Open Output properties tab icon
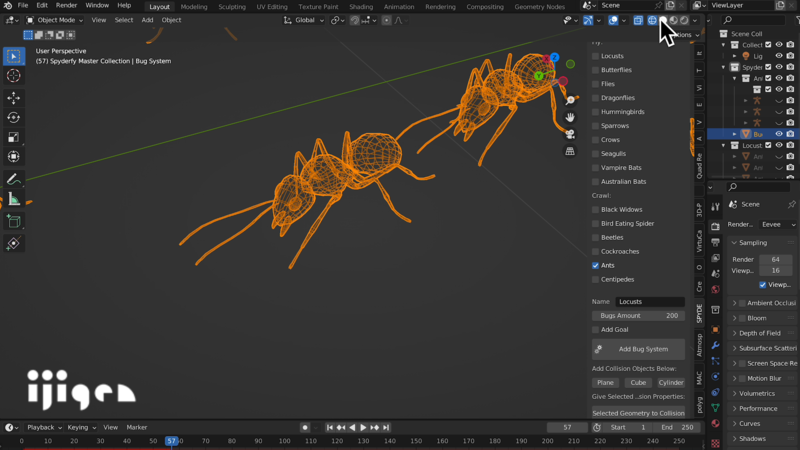Image resolution: width=800 pixels, height=450 pixels. (x=715, y=242)
